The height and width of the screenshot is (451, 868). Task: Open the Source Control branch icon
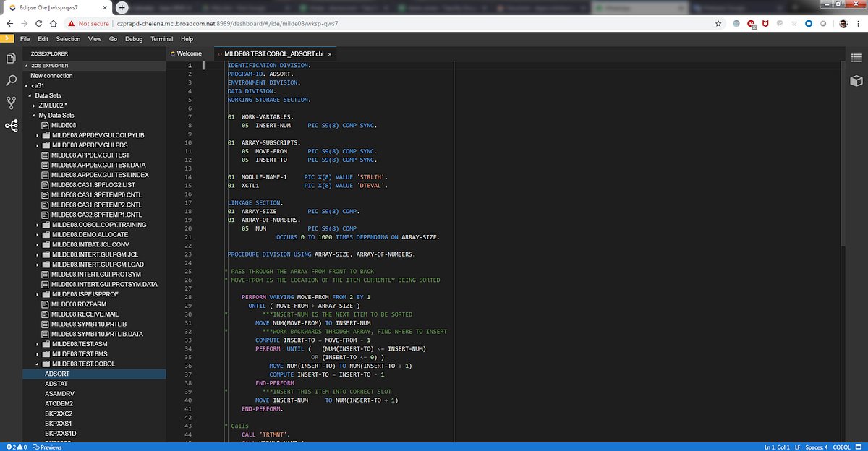11,103
